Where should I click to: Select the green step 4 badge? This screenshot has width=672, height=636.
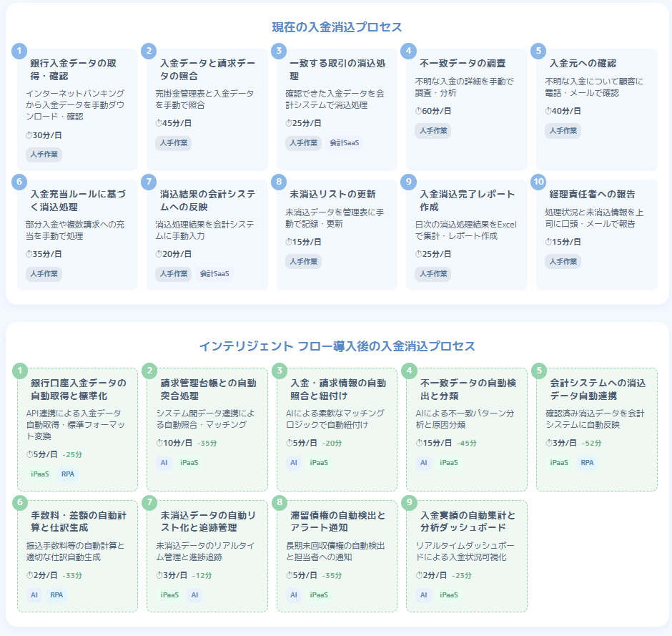(x=409, y=371)
